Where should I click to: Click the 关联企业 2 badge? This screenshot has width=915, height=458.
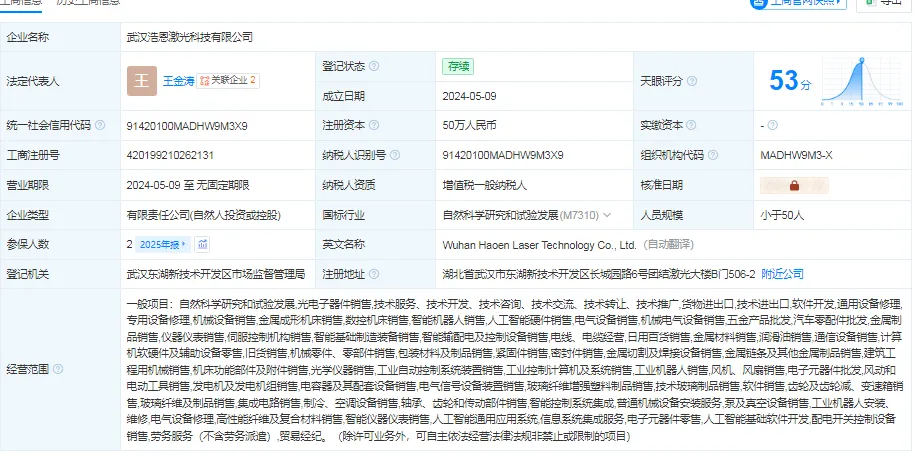coord(228,81)
